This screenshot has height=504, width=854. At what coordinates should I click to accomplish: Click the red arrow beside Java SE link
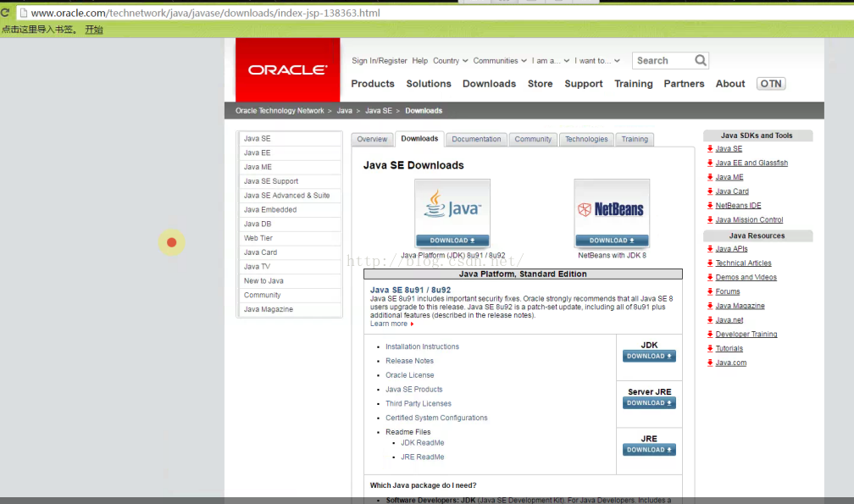[710, 148]
